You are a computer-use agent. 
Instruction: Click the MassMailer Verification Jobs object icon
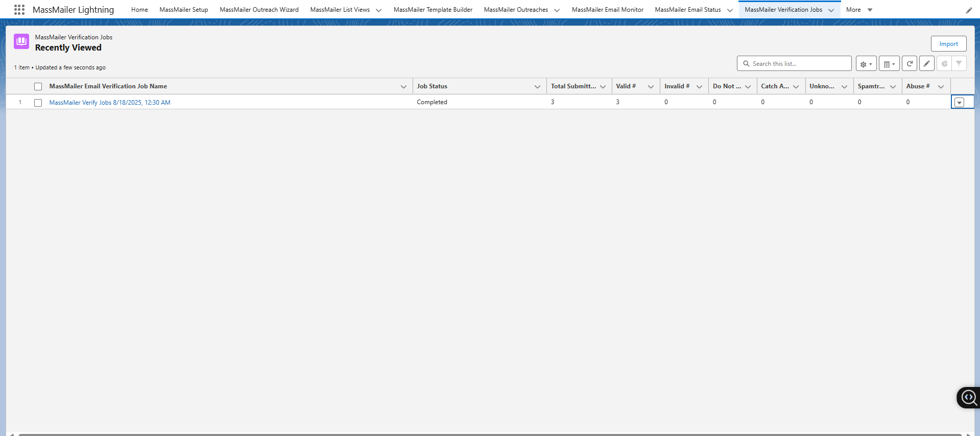[x=21, y=42]
